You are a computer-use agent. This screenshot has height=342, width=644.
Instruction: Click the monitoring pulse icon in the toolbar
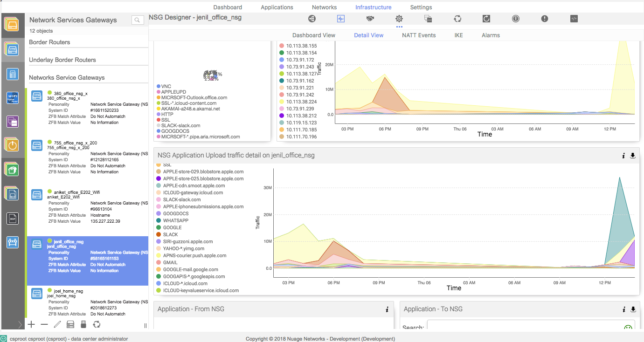[x=341, y=19]
